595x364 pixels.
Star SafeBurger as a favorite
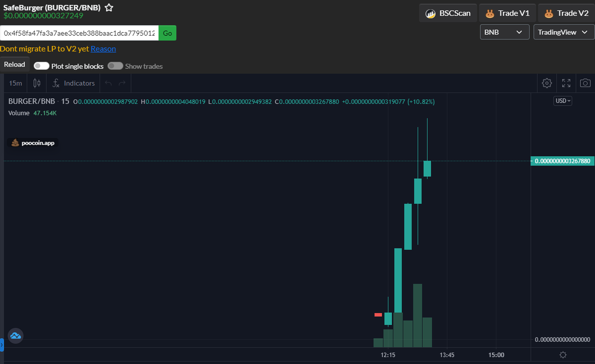coord(109,8)
